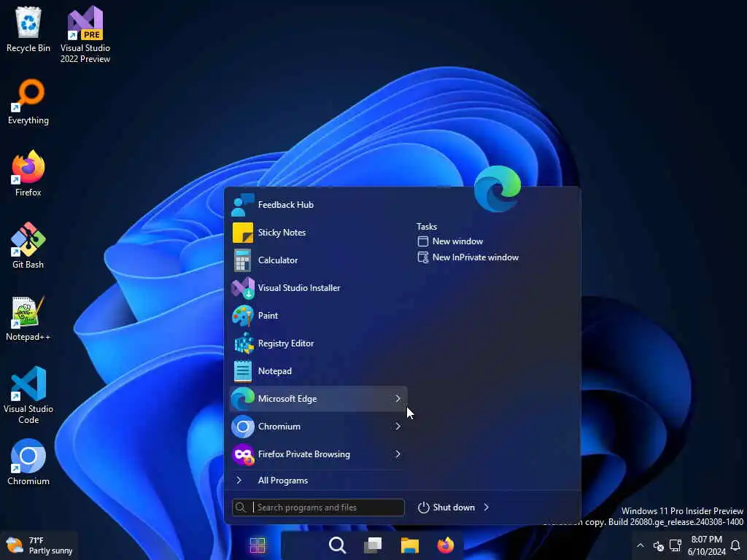Select Microsoft Edge in the start menu
Screen dimensions: 747x560
pos(318,399)
